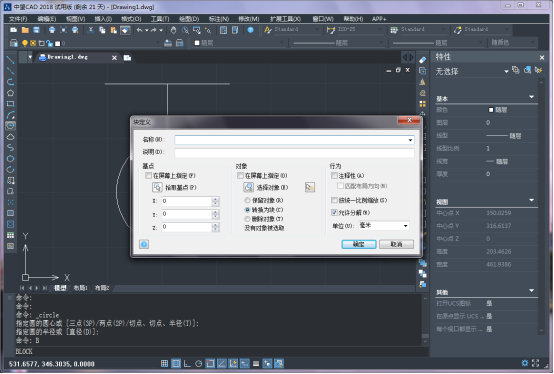Screen dimensions: 554x374
Task: Click the Paste clipboard icon
Action: pos(113,30)
